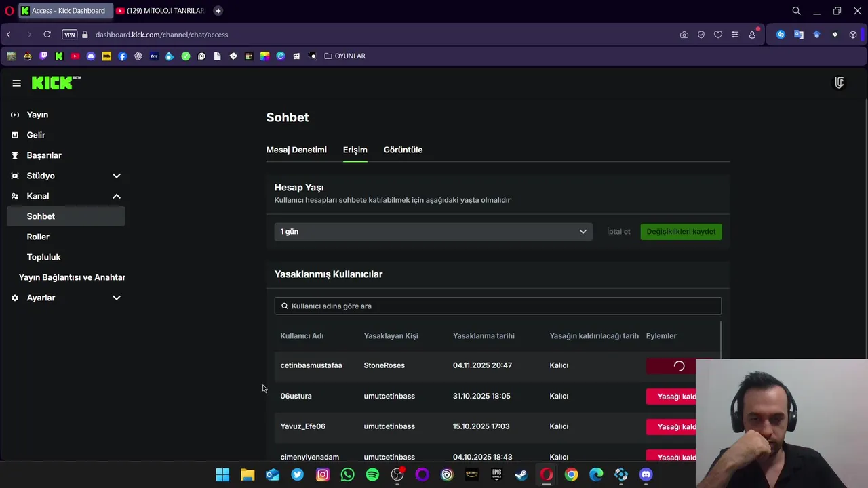Open Topluluk in the sidebar
Viewport: 868px width, 488px height.
click(x=43, y=257)
